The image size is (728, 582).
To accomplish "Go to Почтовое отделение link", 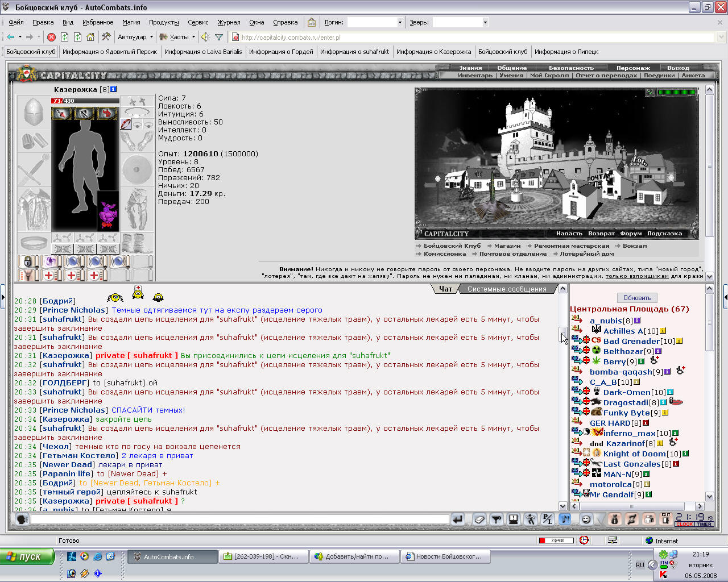I will point(512,253).
